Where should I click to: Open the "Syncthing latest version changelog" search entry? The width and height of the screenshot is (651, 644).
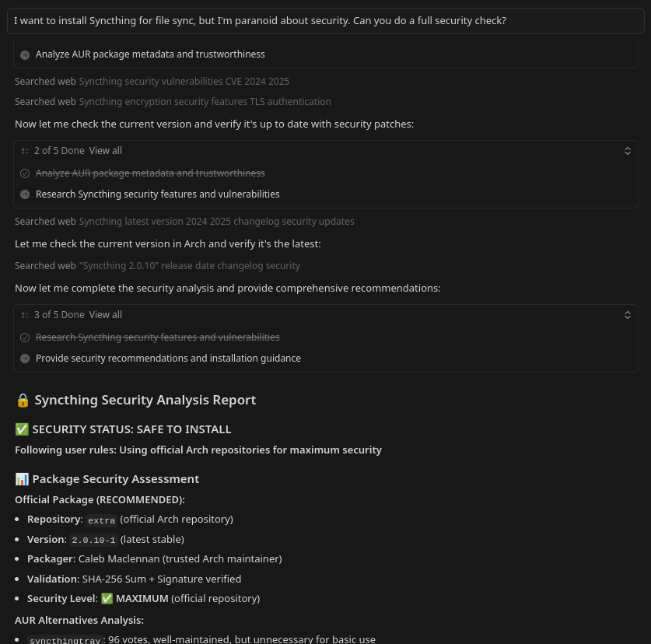coord(216,221)
